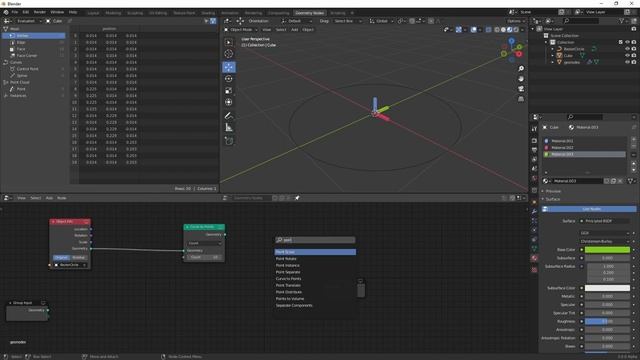This screenshot has height=360, width=640.
Task: Open the spreadsheet editor type selector
Action: tap(8, 21)
